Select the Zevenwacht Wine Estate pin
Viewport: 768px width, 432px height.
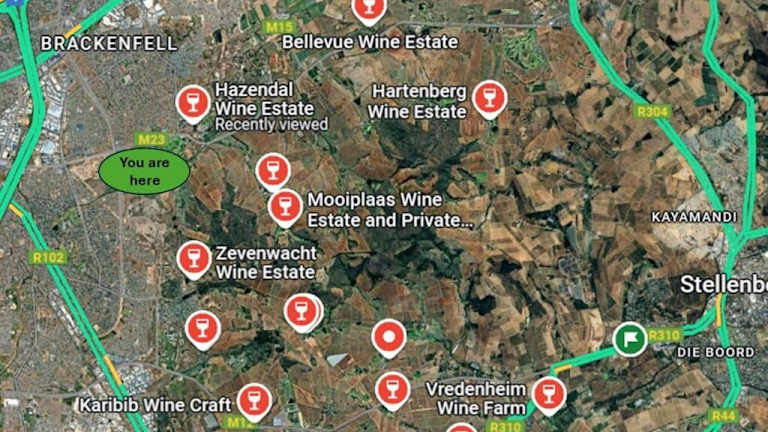tap(194, 259)
